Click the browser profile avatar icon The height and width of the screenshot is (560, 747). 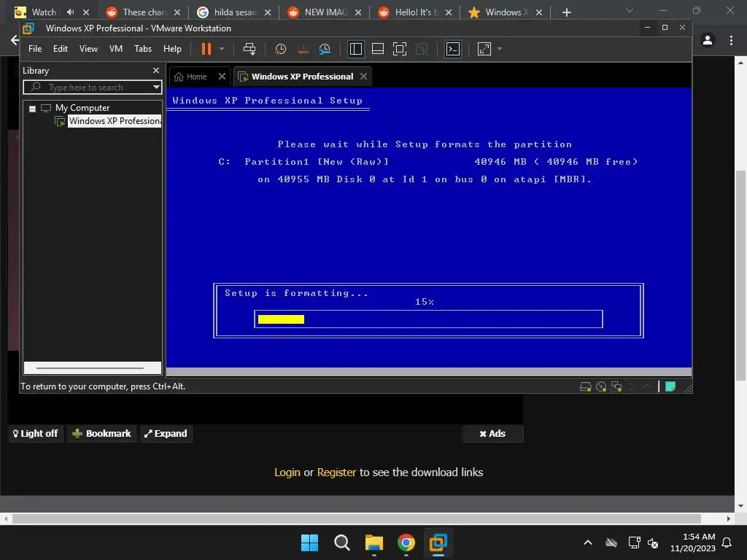pyautogui.click(x=708, y=41)
